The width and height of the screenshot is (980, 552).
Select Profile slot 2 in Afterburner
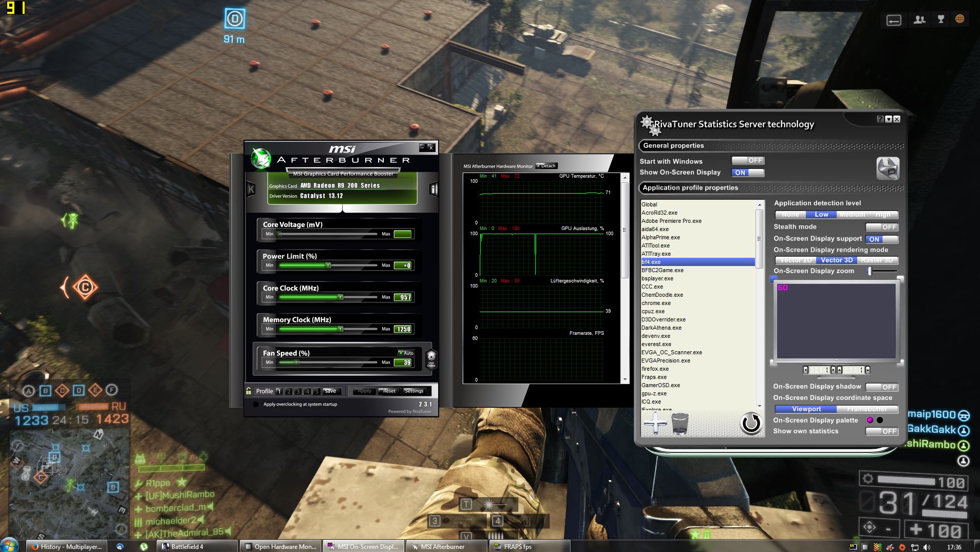coord(289,391)
